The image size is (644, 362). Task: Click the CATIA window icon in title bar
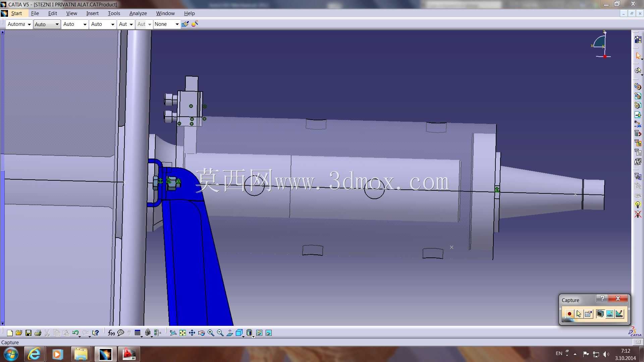coord(4,4)
